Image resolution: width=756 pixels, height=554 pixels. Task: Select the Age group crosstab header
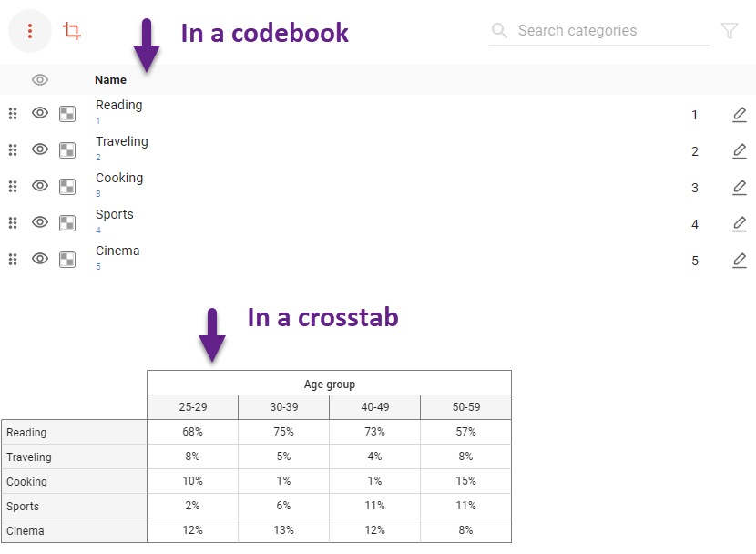tap(329, 384)
